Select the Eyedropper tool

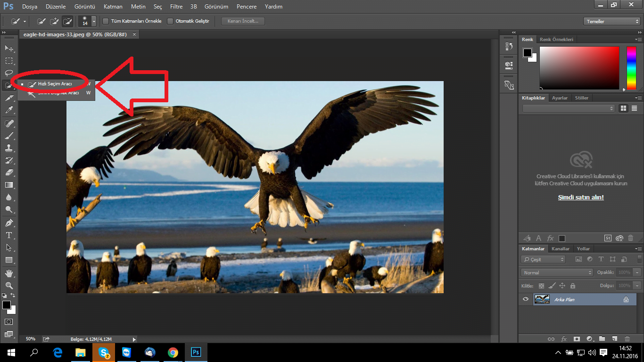point(9,110)
